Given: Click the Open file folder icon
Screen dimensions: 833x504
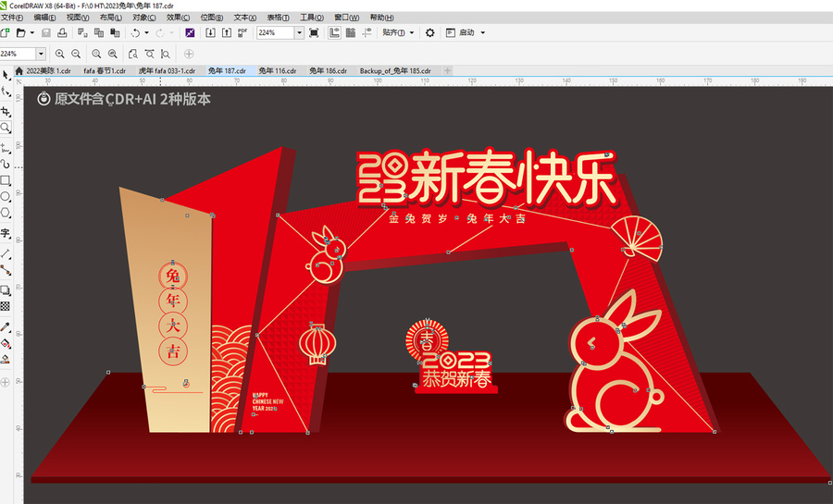Looking at the screenshot, I should pos(20,33).
